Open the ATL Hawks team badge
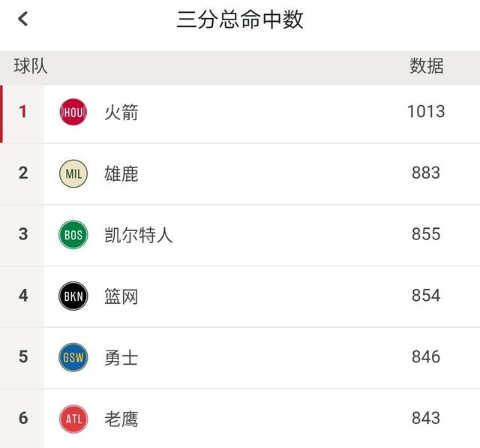 pos(73,419)
